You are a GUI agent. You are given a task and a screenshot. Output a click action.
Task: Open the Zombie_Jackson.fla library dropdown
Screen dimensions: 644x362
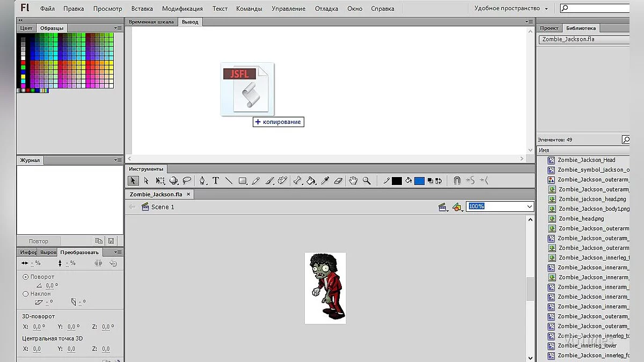583,39
